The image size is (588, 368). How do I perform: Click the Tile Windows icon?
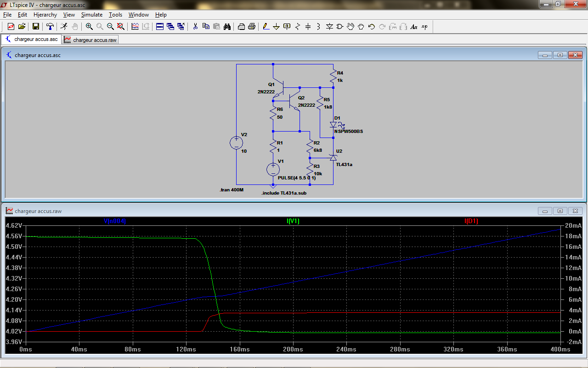click(x=159, y=27)
